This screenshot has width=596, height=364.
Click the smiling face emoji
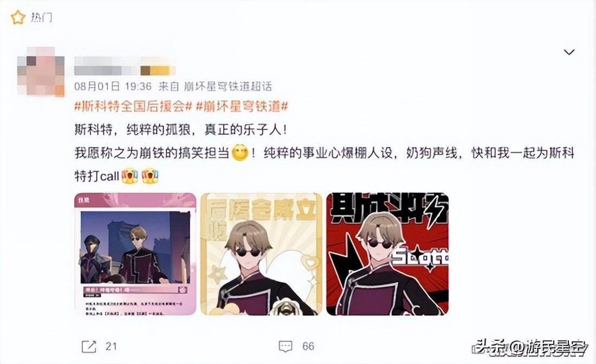tap(240, 153)
